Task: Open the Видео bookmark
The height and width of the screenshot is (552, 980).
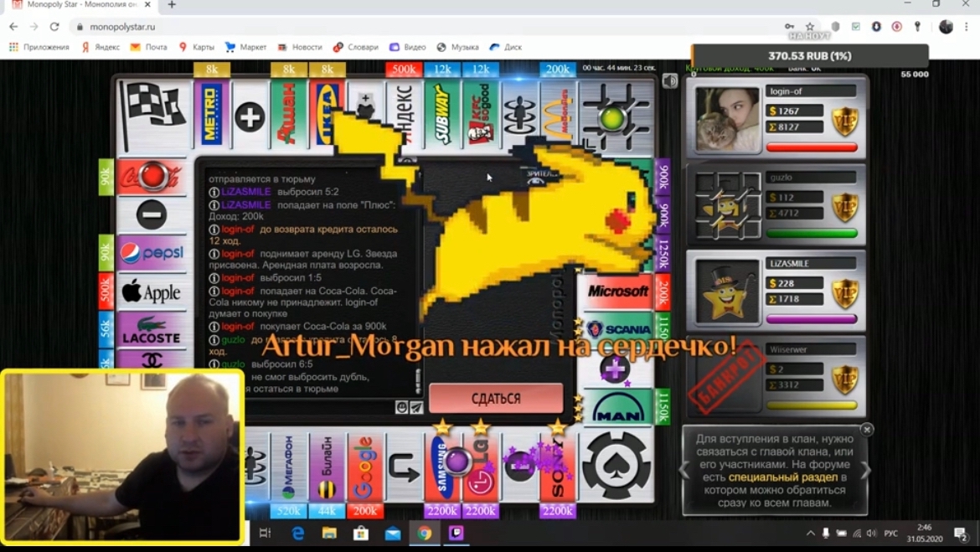Action: point(408,47)
